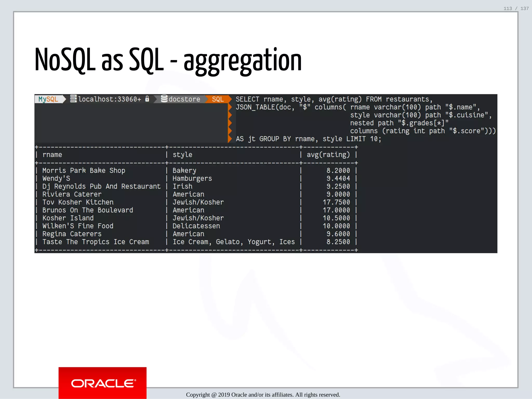Click the localhost:33060+ host text
The height and width of the screenshot is (399, 532).
click(110, 99)
